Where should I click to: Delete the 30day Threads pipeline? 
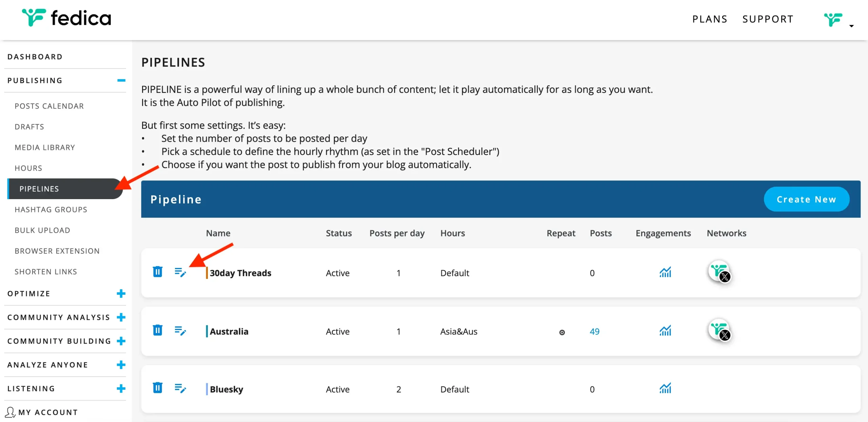coord(157,272)
